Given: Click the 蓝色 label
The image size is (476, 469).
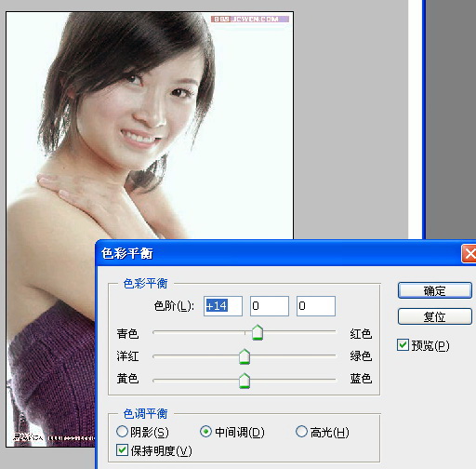Looking at the screenshot, I should 361,379.
